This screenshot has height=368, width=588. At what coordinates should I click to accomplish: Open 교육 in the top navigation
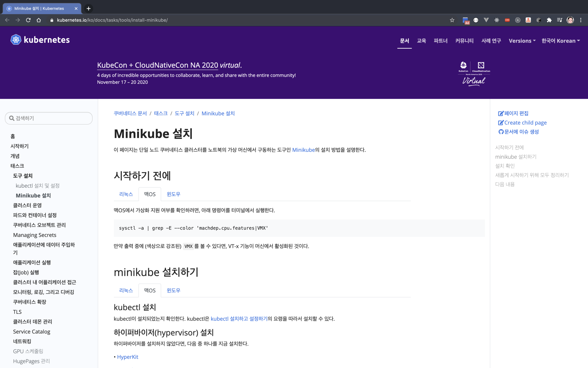coord(421,41)
